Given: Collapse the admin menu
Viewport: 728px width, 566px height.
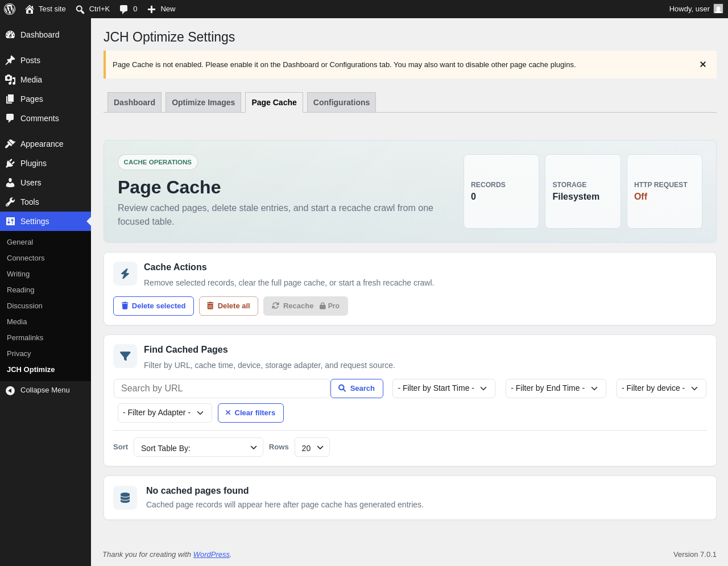Looking at the screenshot, I should pyautogui.click(x=45, y=390).
